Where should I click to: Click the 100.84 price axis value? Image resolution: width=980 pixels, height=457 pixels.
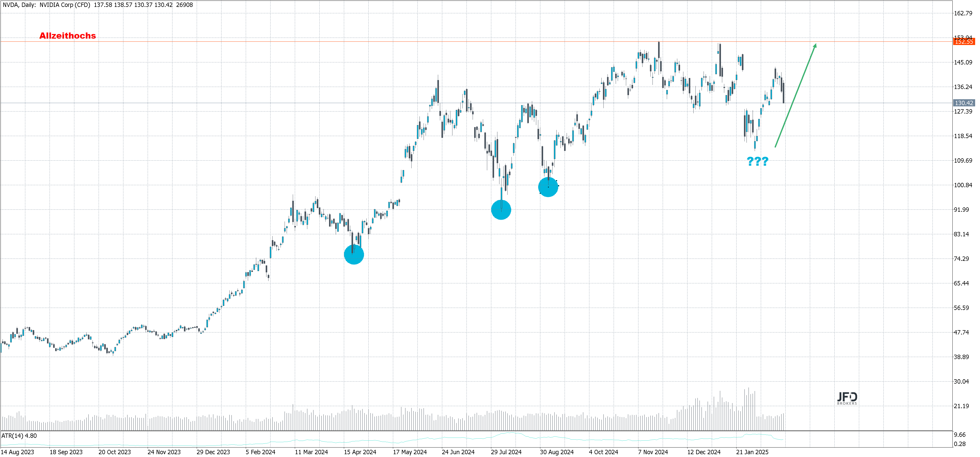[x=963, y=185]
